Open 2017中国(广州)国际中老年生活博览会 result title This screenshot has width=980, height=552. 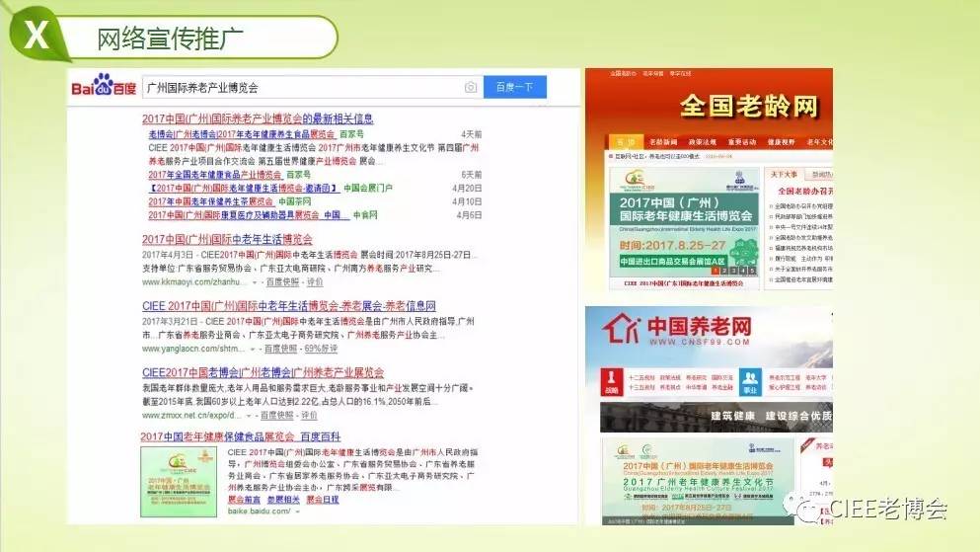(228, 239)
